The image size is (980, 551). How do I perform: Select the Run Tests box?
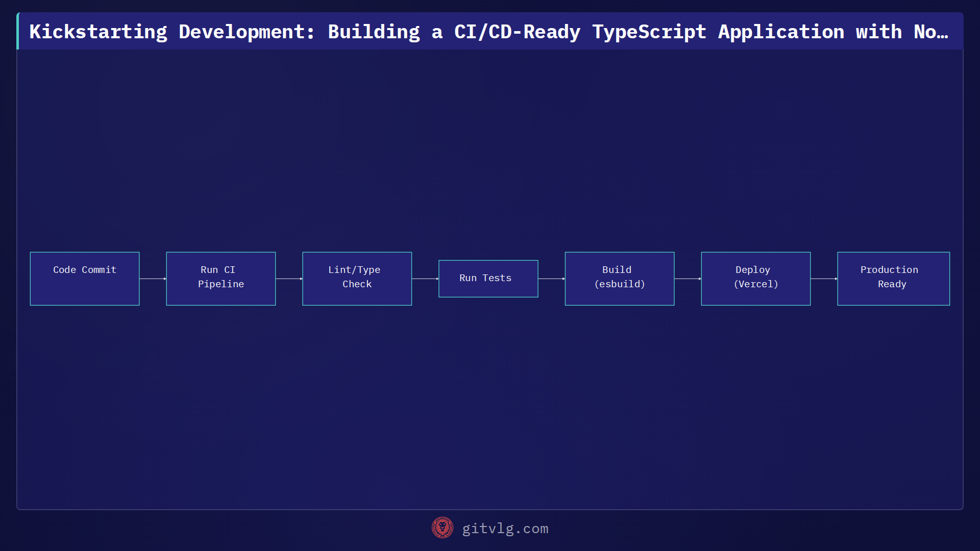pyautogui.click(x=488, y=279)
